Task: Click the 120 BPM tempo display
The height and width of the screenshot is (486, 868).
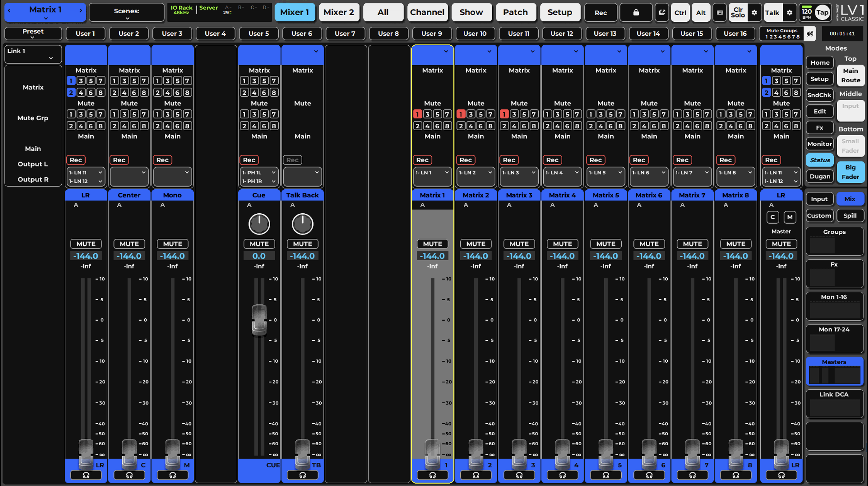Action: click(x=806, y=13)
